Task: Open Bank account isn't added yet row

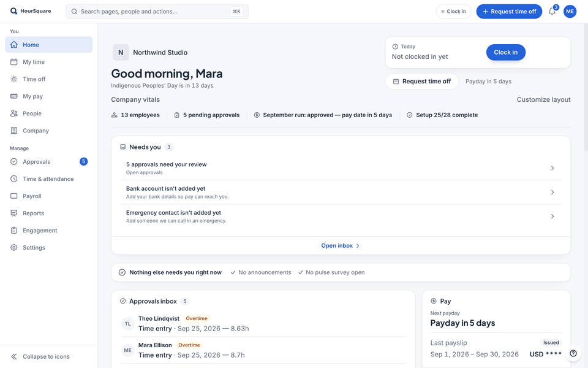Action: pos(341,192)
